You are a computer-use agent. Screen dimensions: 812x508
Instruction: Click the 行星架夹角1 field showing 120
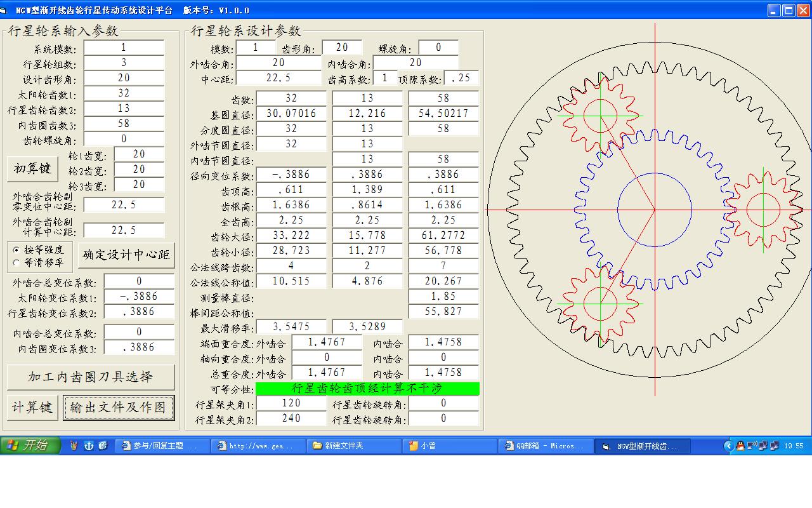(291, 403)
